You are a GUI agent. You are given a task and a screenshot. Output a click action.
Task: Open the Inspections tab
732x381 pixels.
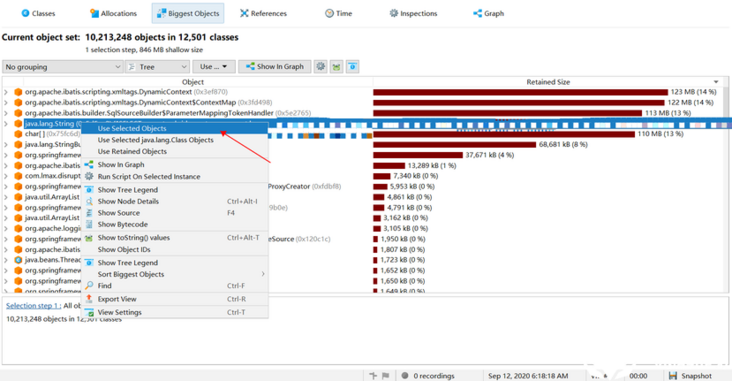(413, 14)
